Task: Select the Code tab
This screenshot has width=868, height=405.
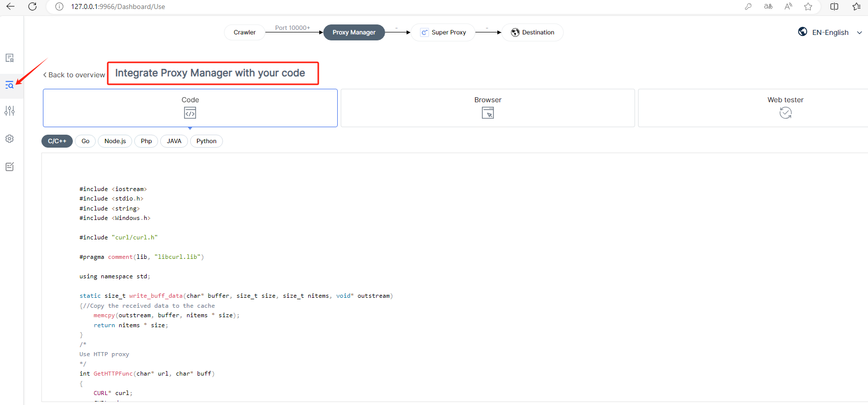Action: (x=190, y=108)
